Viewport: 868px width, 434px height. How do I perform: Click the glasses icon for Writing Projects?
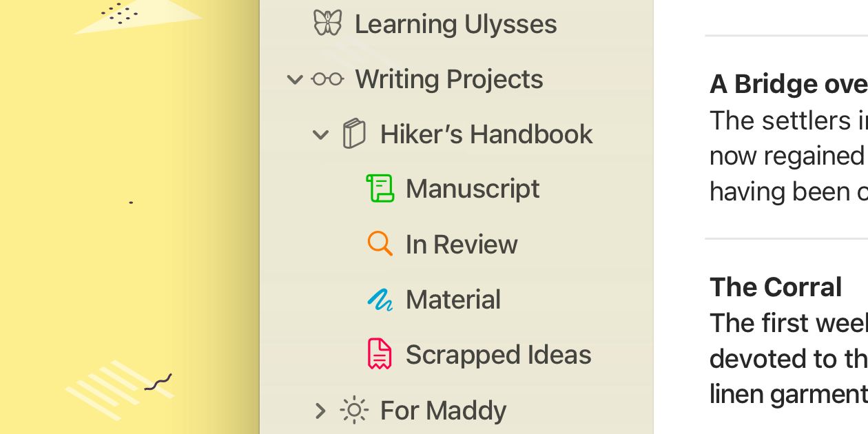coord(327,79)
